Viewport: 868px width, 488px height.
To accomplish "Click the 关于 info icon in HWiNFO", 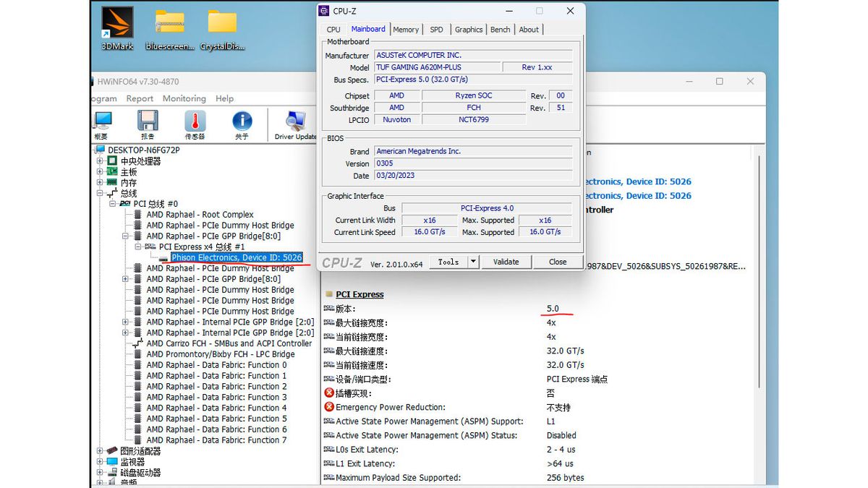I will (242, 121).
